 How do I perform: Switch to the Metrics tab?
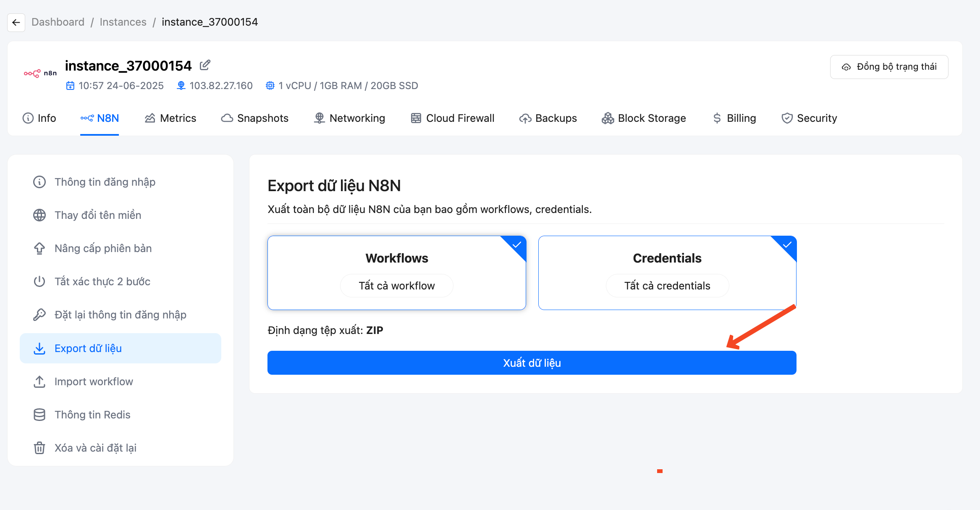point(170,118)
